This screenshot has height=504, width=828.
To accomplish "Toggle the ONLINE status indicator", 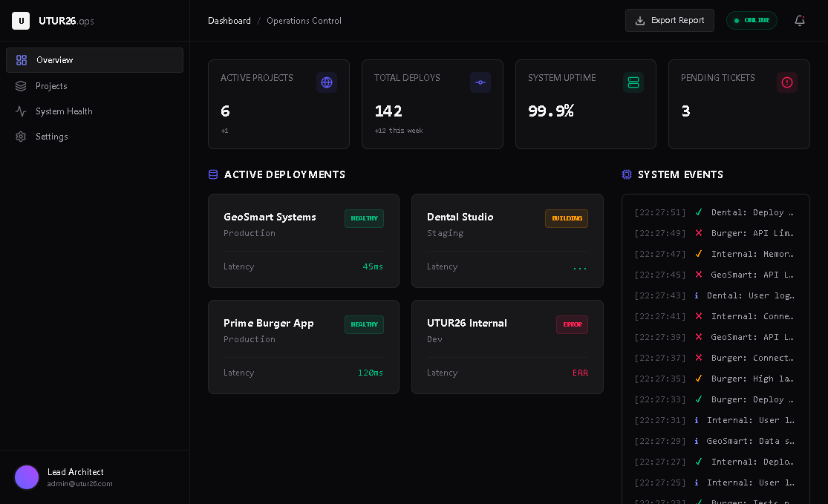I will (x=752, y=21).
